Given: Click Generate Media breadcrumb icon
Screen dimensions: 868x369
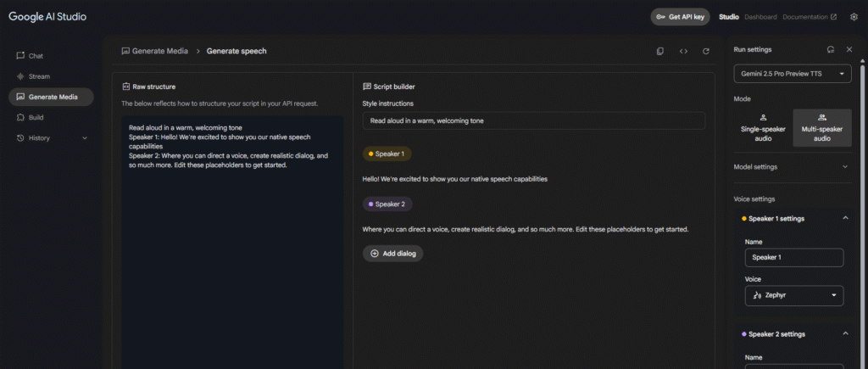Looking at the screenshot, I should pyautogui.click(x=125, y=51).
